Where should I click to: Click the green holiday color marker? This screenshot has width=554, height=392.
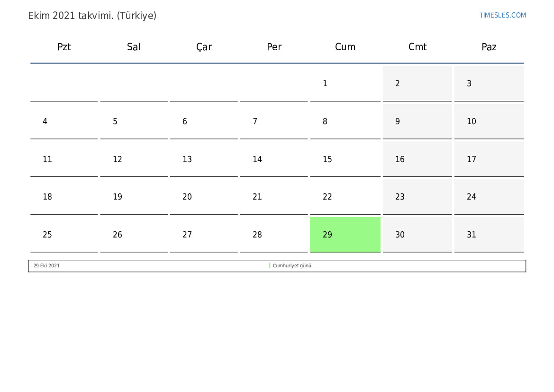click(x=270, y=266)
